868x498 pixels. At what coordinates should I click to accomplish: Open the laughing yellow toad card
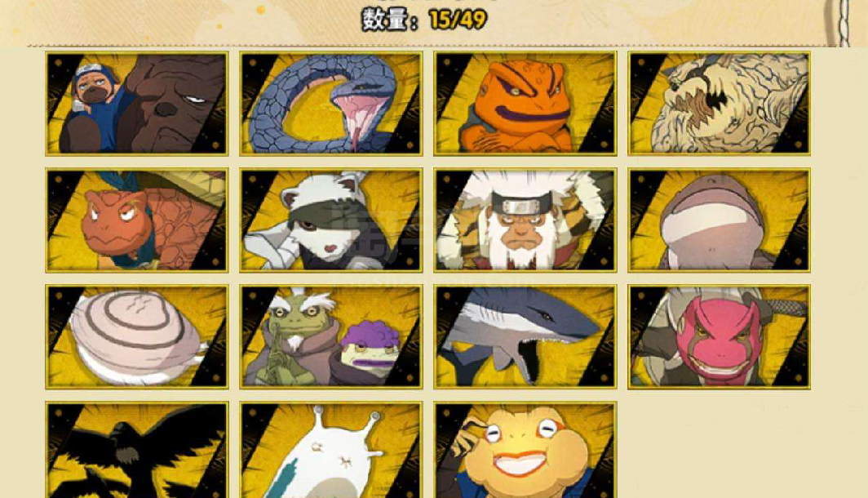click(x=525, y=450)
